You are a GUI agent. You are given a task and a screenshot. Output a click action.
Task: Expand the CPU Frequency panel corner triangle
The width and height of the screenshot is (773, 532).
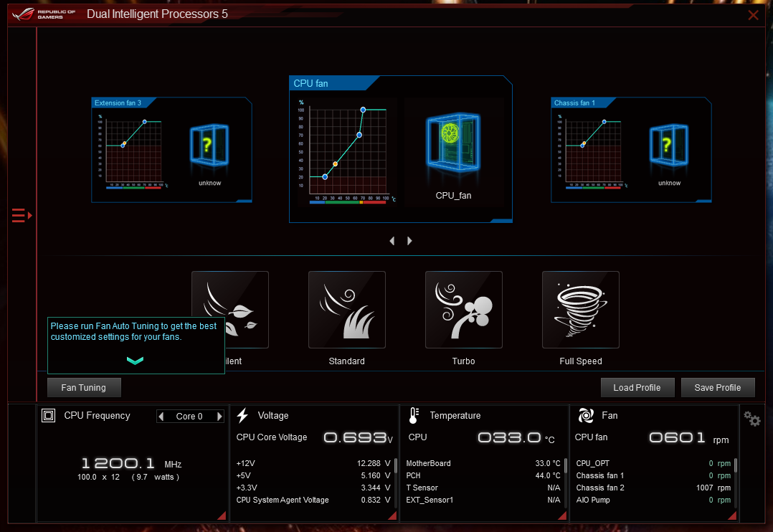point(222,516)
